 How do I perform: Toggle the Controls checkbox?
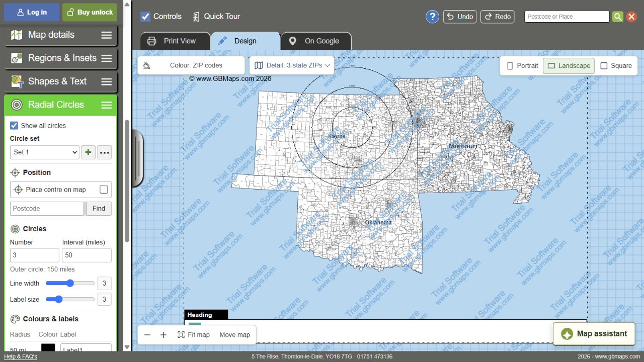coord(145,17)
